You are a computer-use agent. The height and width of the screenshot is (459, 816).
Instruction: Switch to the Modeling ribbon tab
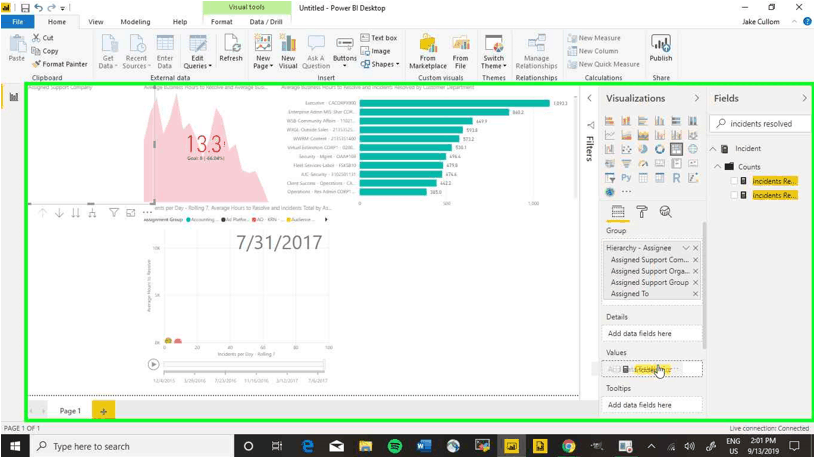pos(135,22)
